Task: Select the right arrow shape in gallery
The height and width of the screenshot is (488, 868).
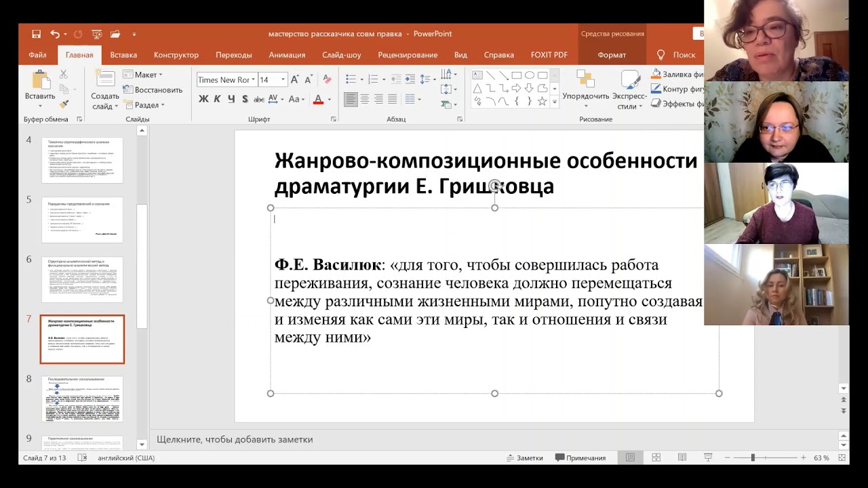Action: tap(517, 88)
